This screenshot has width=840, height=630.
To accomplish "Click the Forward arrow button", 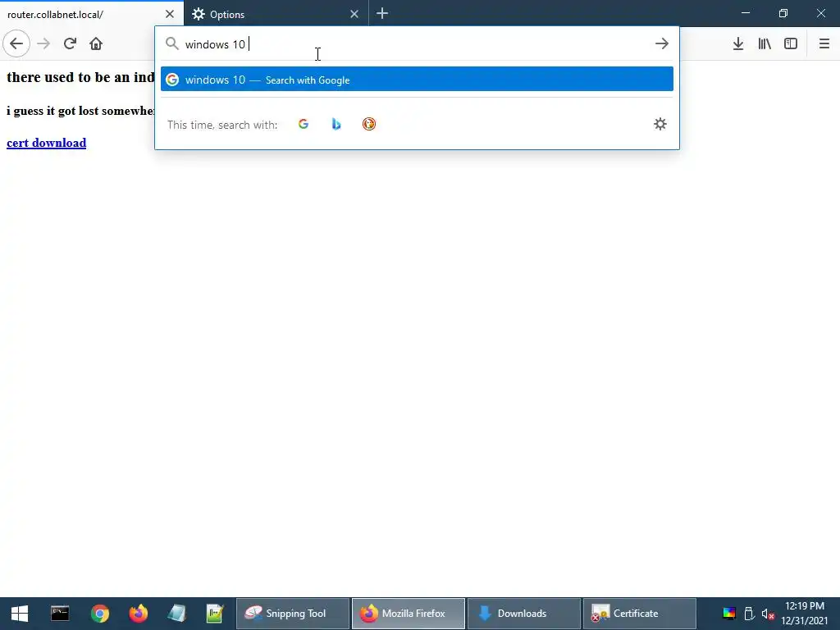I will coord(43,43).
